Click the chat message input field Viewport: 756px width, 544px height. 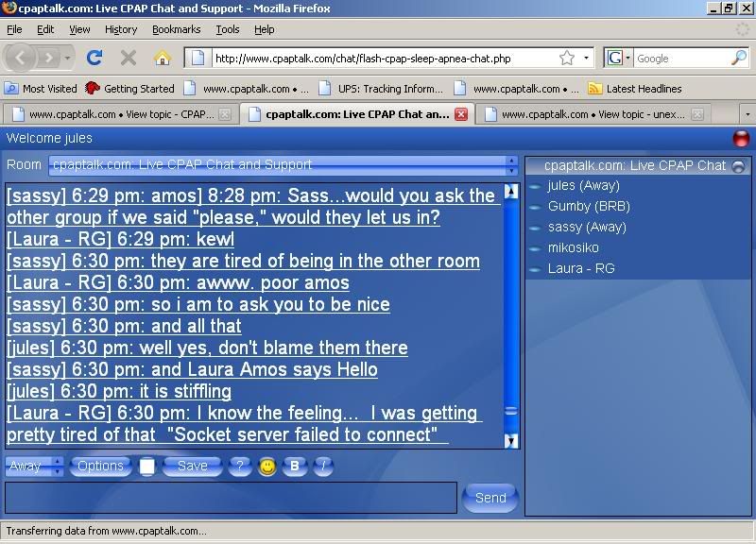click(231, 498)
